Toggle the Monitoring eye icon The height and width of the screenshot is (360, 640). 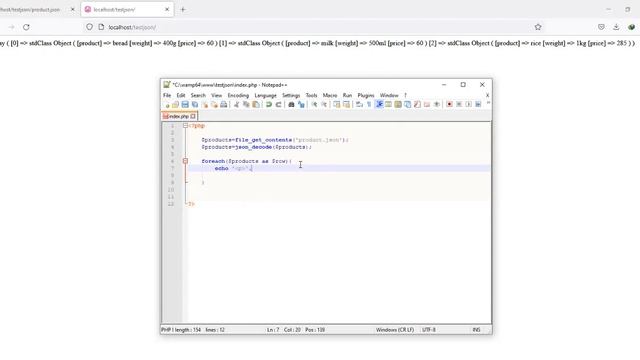pos(437,105)
